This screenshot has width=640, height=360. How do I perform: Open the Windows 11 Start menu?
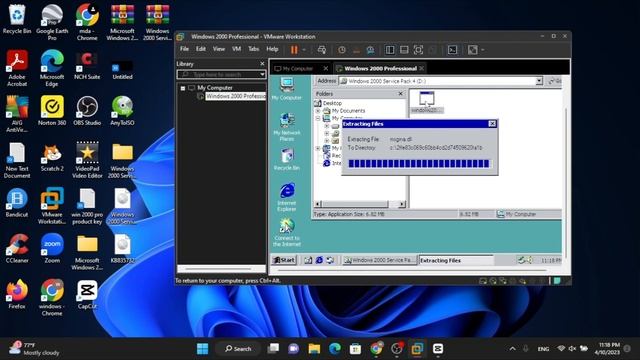tap(202, 349)
